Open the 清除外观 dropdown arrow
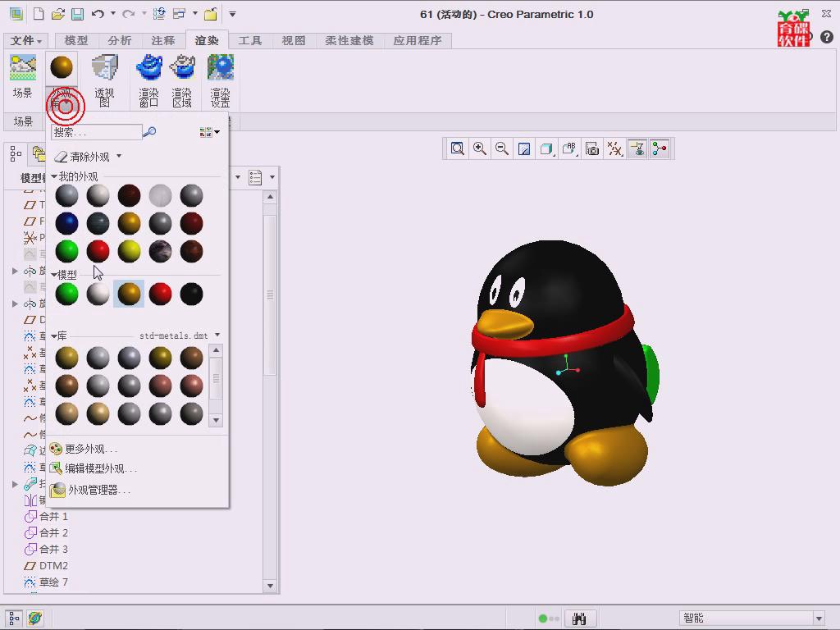Screen dimensions: 840x630 119,156
